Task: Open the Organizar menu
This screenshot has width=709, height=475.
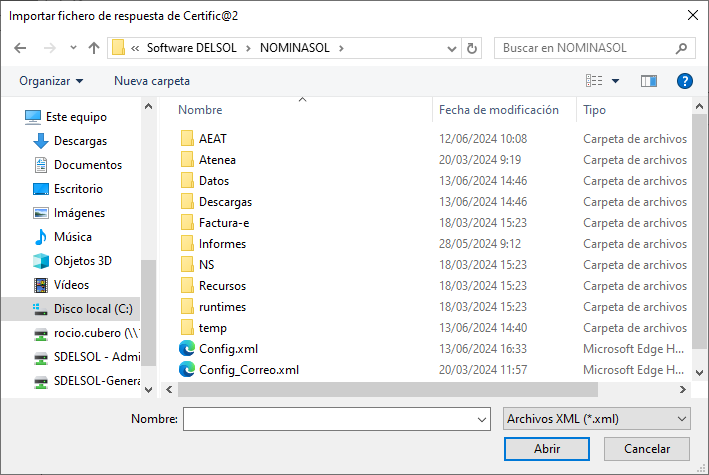Action: click(x=51, y=81)
